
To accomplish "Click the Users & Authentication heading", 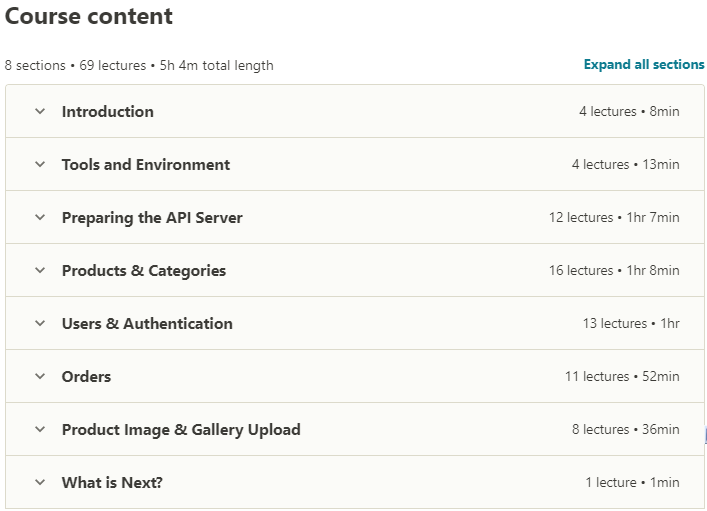I will [147, 323].
